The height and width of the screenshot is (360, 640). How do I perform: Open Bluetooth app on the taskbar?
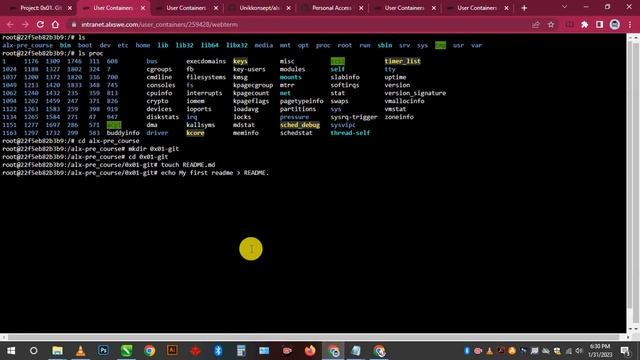[x=218, y=351]
